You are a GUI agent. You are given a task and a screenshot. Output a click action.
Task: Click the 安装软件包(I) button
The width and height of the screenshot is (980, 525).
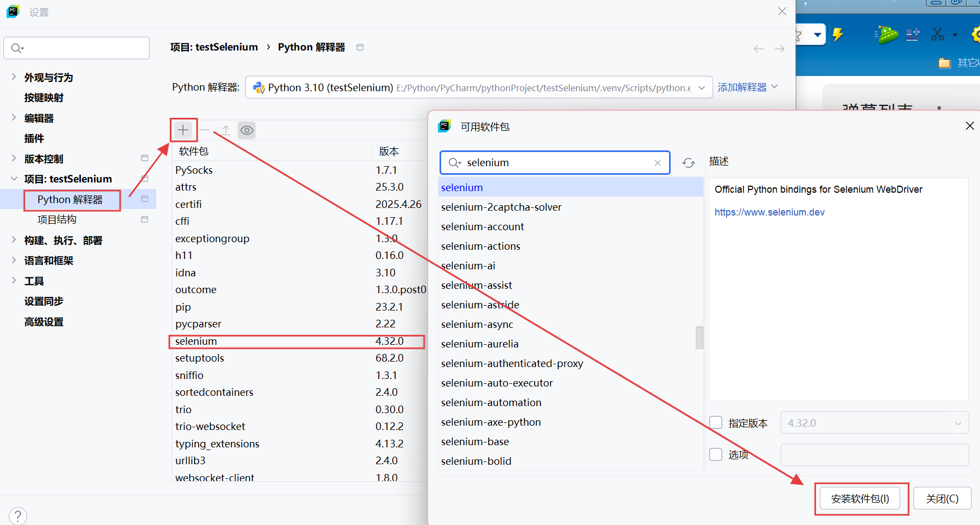click(860, 498)
